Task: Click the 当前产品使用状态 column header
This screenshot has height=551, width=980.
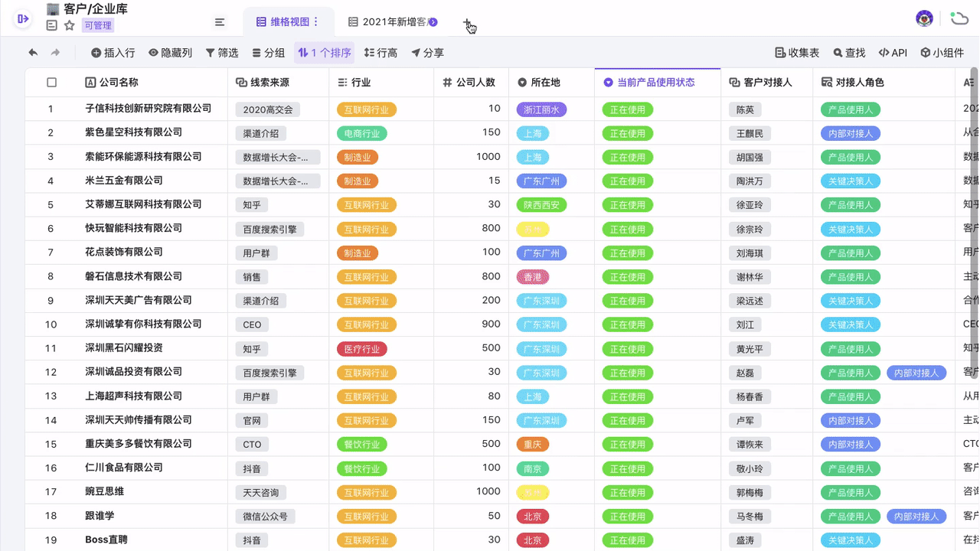Action: (656, 83)
